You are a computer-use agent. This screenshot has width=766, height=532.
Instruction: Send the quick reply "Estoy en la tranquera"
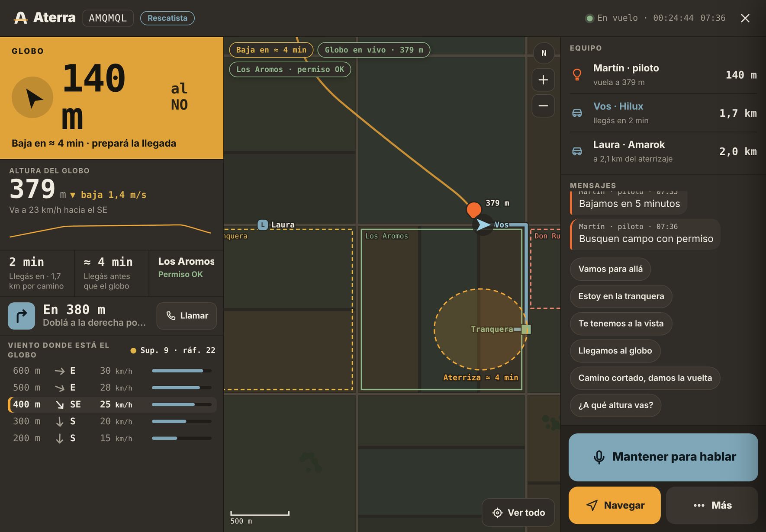(621, 296)
